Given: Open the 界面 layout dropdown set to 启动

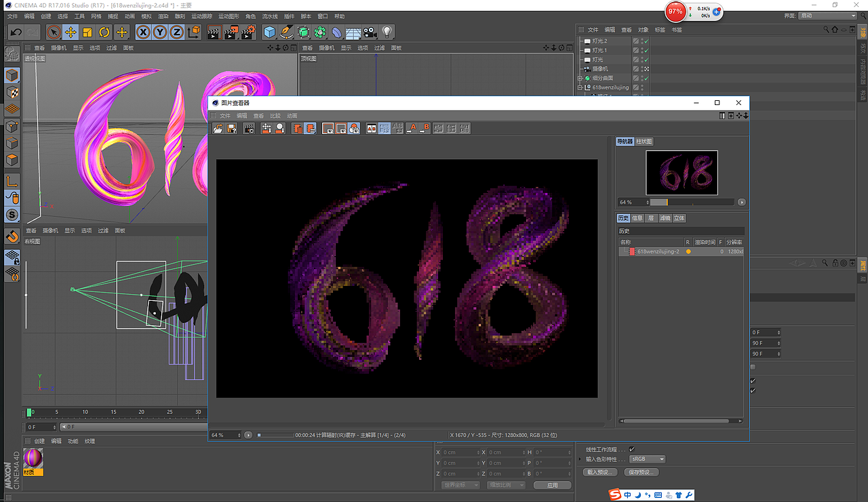Looking at the screenshot, I should tap(827, 16).
